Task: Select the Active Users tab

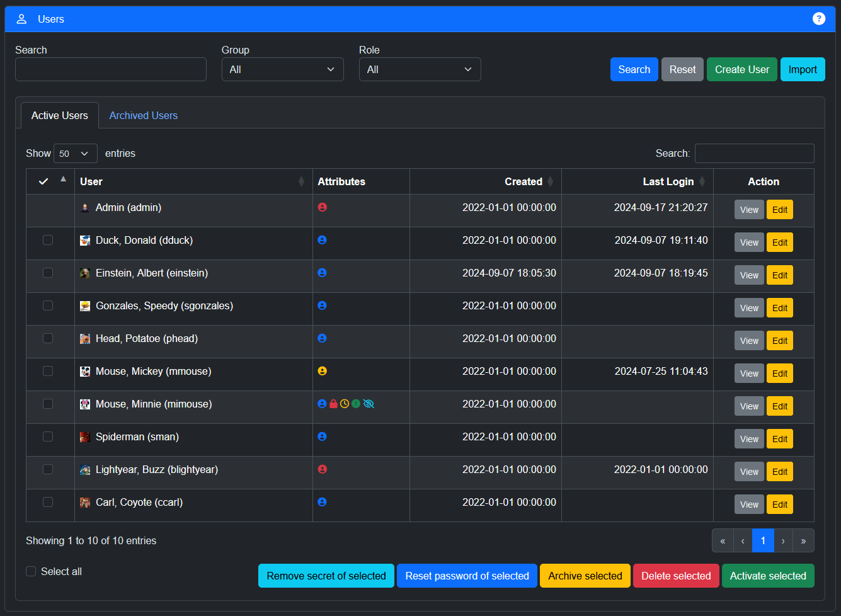Action: click(x=59, y=115)
